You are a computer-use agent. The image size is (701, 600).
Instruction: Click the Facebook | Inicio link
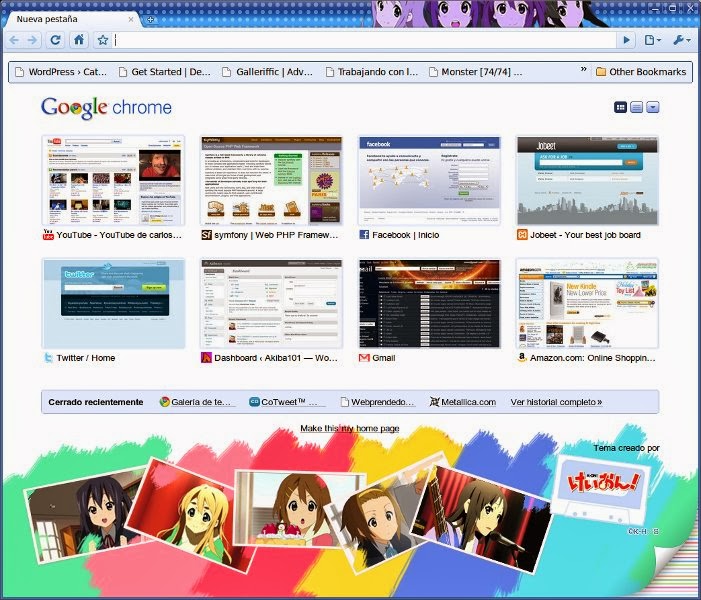405,235
